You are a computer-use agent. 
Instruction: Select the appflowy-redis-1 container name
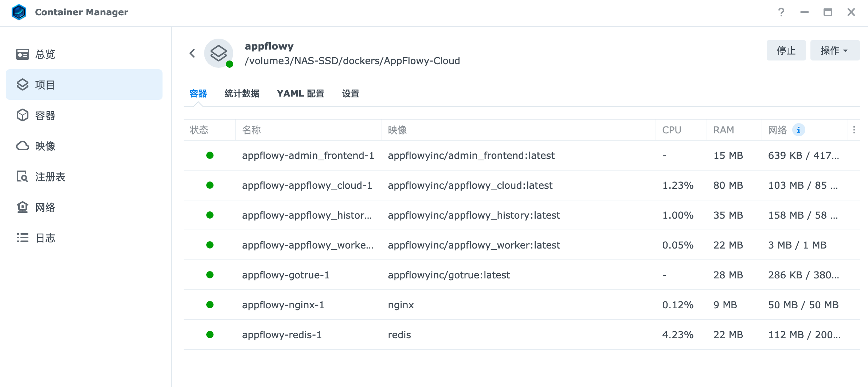[282, 335]
